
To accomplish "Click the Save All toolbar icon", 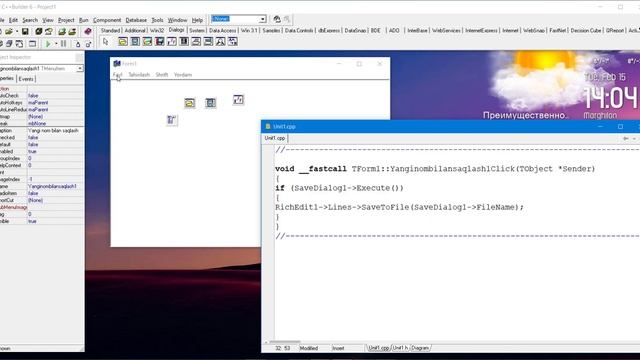I will pos(39,31).
